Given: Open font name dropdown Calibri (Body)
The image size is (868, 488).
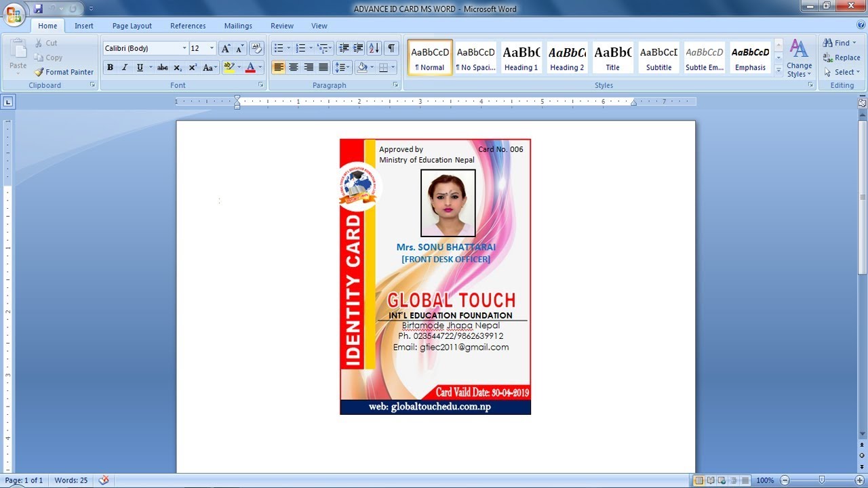Looking at the screenshot, I should click(x=184, y=48).
